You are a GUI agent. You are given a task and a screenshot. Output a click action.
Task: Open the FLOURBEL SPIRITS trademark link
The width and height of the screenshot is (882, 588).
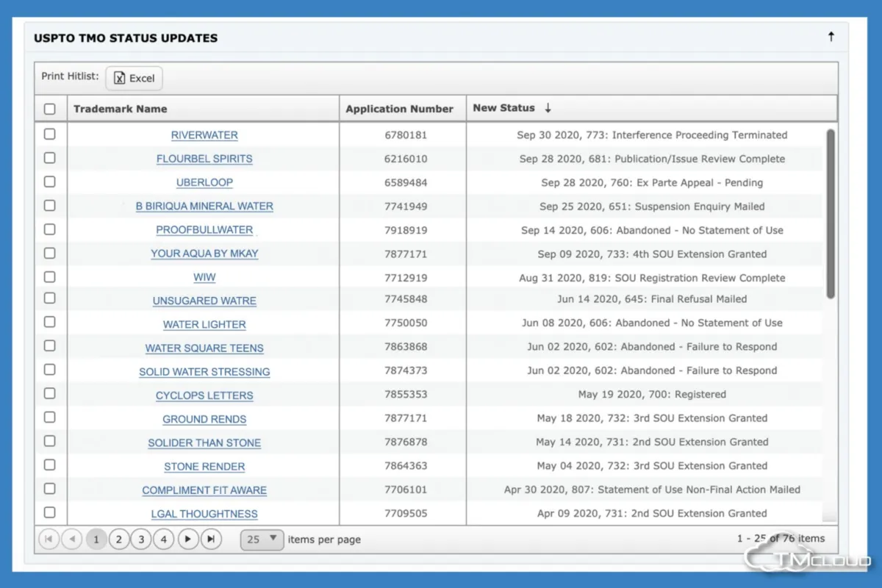pyautogui.click(x=204, y=159)
